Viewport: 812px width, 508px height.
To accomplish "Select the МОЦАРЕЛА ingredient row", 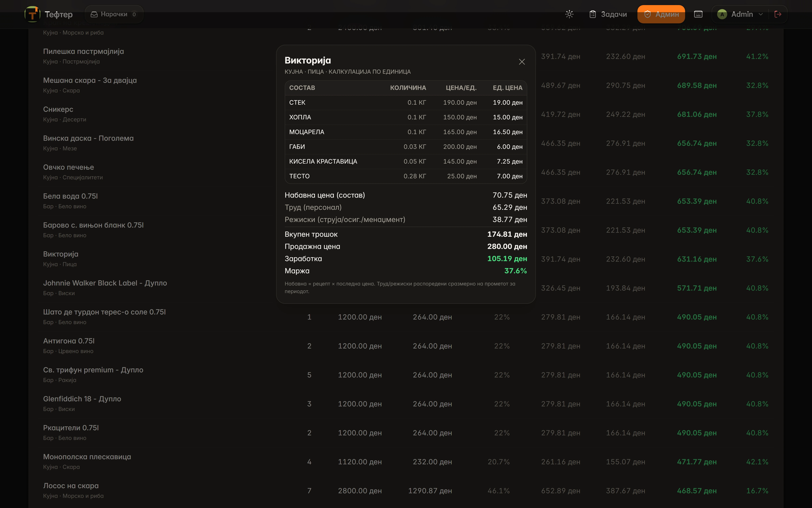I will [406, 132].
